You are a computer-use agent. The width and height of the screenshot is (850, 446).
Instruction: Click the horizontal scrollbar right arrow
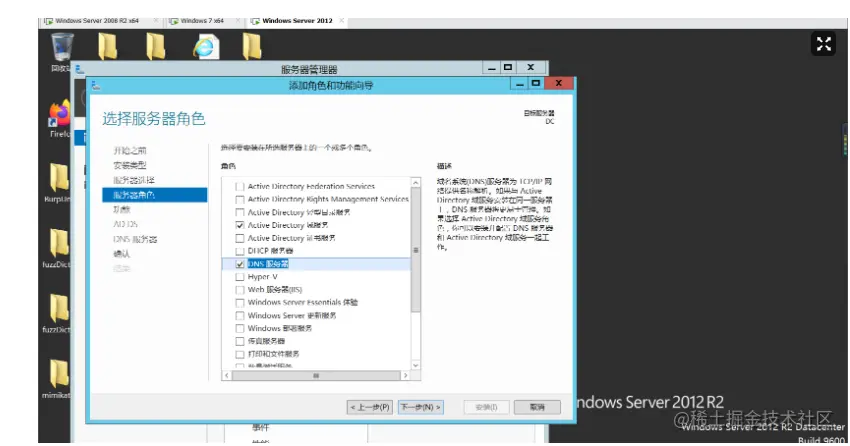click(x=405, y=376)
